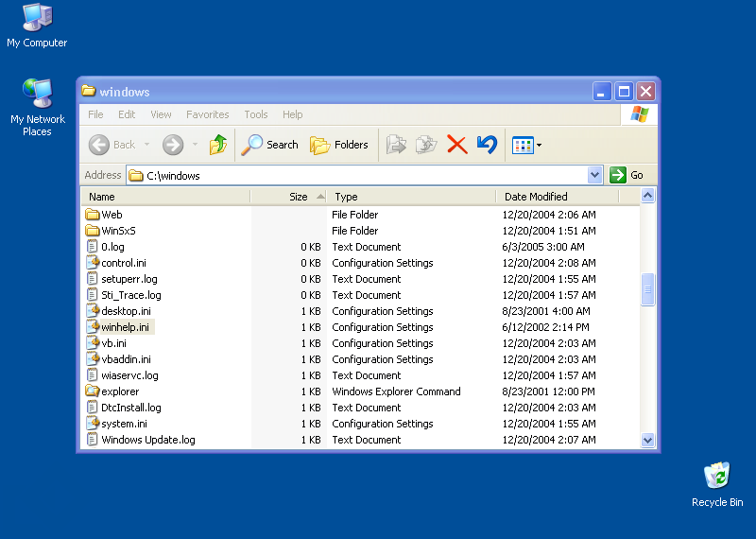
Task: Maximize the windows Explorer window
Action: (624, 91)
